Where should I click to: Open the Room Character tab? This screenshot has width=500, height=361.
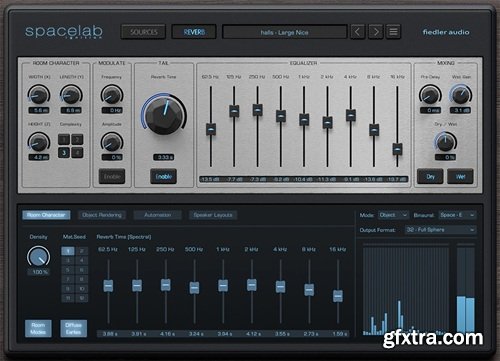point(46,215)
